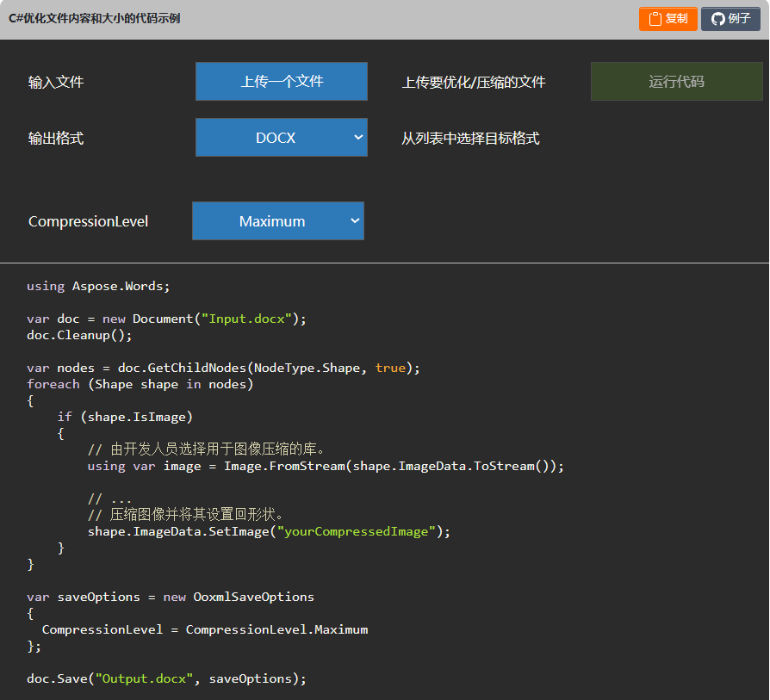
Task: Click the orange 复制 copy button
Action: click(x=668, y=19)
